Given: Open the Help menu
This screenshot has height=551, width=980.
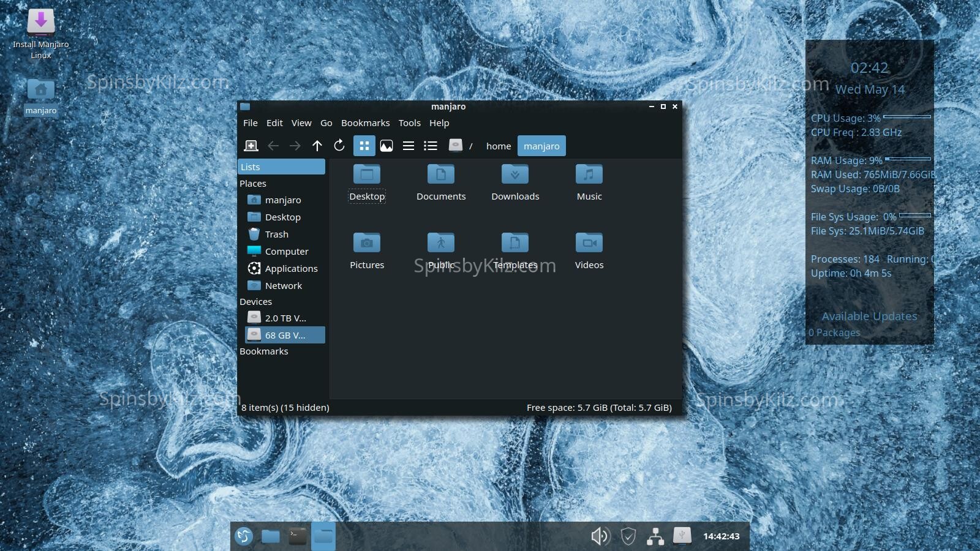Looking at the screenshot, I should (x=439, y=122).
